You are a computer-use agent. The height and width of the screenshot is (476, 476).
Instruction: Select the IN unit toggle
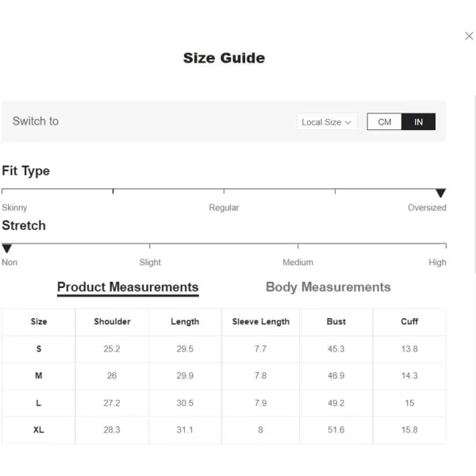pos(418,121)
